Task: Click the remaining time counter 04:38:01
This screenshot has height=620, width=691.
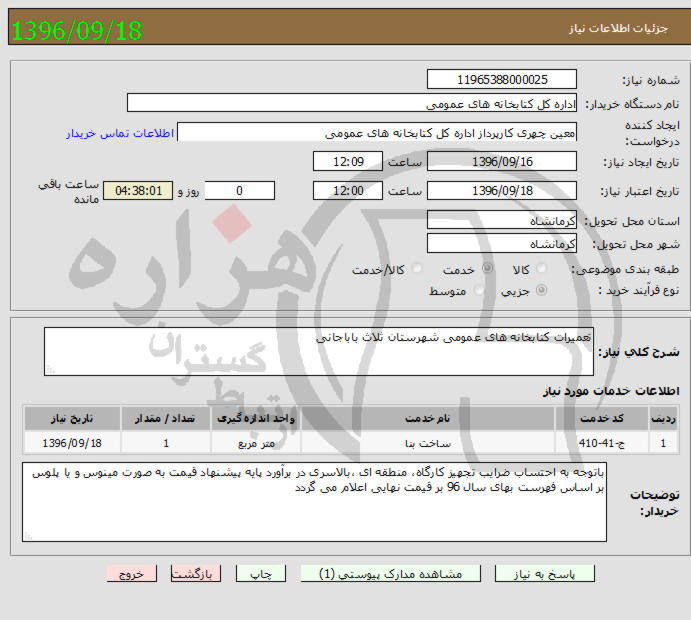Action: pyautogui.click(x=138, y=190)
